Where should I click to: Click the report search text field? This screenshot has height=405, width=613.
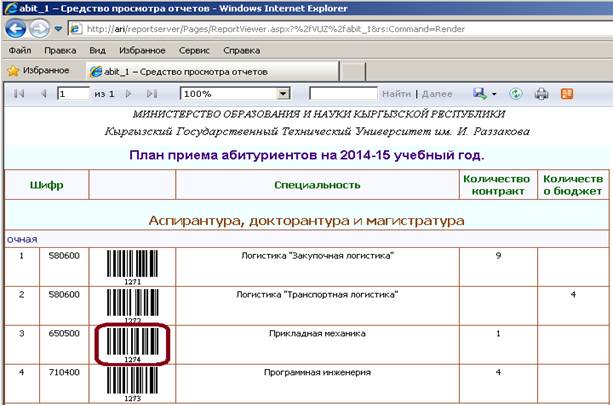pos(343,94)
